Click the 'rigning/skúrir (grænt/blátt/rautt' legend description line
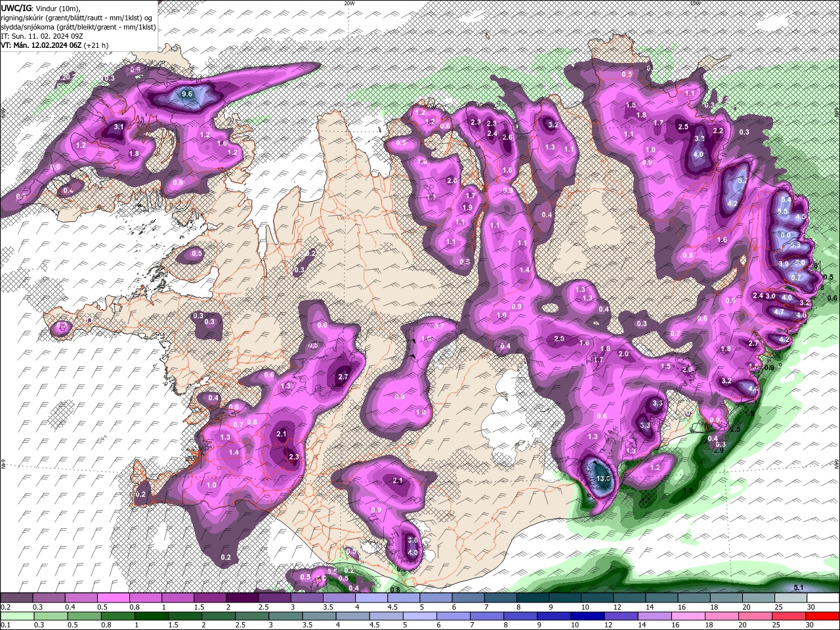The height and width of the screenshot is (630, 840). click(77, 17)
